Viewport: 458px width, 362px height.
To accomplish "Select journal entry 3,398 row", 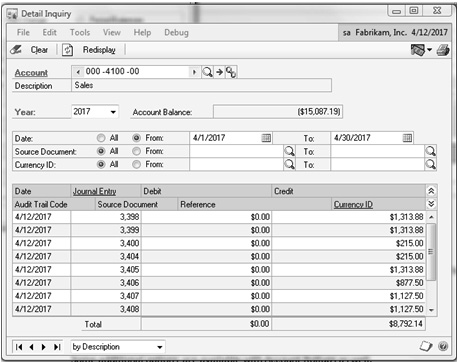I will click(x=220, y=217).
